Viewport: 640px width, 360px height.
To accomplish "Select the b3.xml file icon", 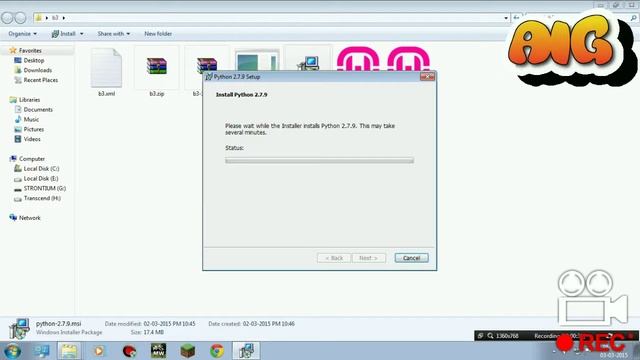I will pyautogui.click(x=106, y=68).
